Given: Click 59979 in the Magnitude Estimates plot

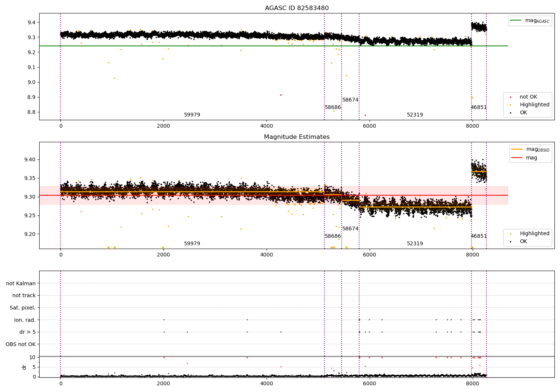Looking at the screenshot, I should tap(192, 244).
